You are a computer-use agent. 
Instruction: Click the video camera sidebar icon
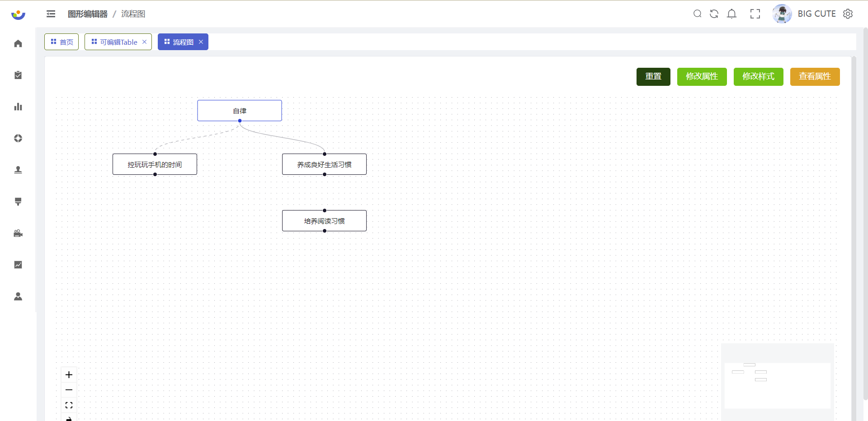(18, 233)
